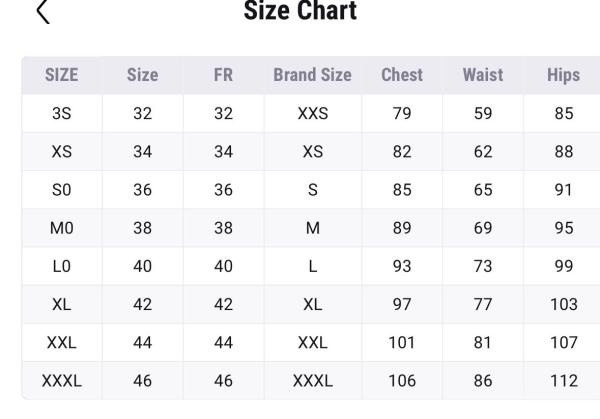This screenshot has height=419, width=600.
Task: Click chest measurement 79 cell
Action: [x=402, y=113]
